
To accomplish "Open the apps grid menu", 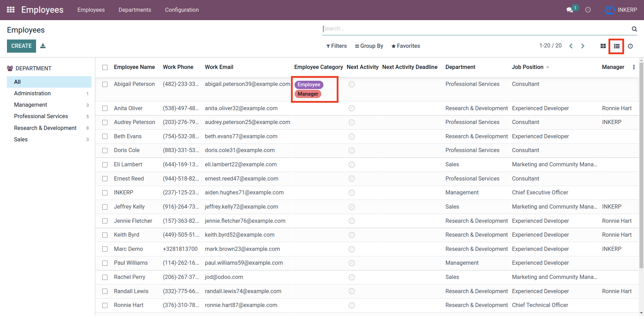I will click(11, 10).
